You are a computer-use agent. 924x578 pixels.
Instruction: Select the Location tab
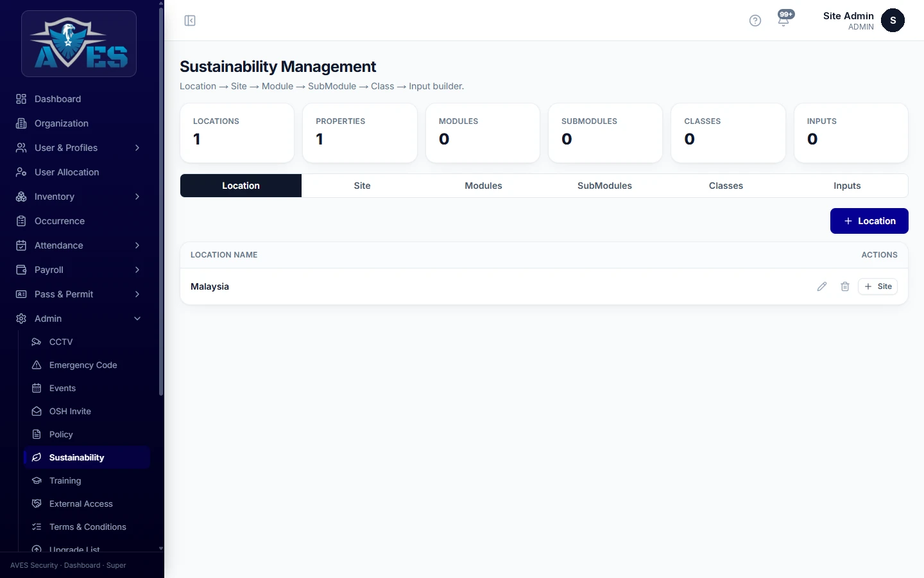241,186
